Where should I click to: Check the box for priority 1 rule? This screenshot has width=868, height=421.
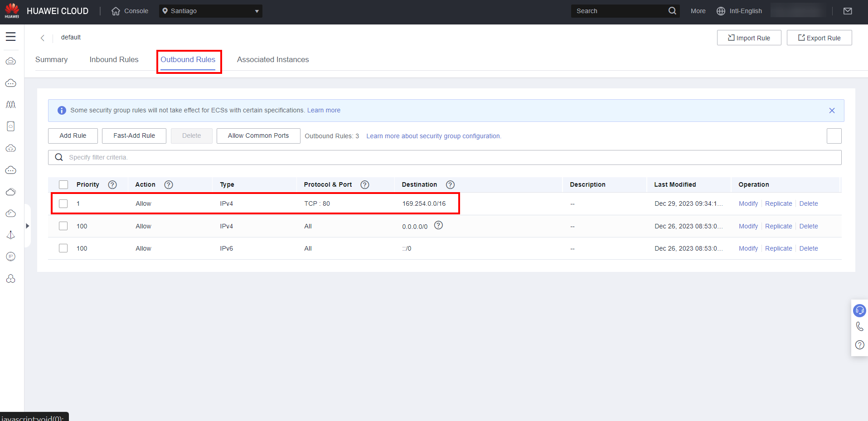(x=63, y=203)
